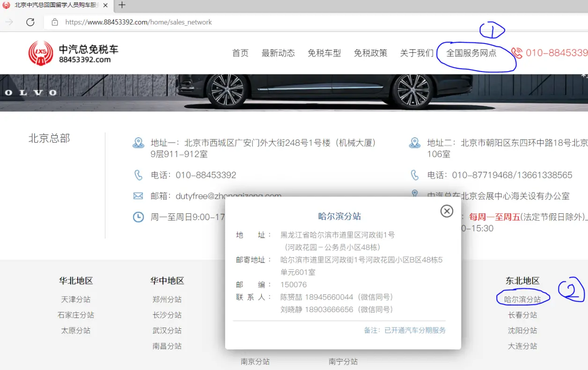This screenshot has width=588, height=370.
Task: Open 大连分站 branch link
Action: click(x=522, y=346)
